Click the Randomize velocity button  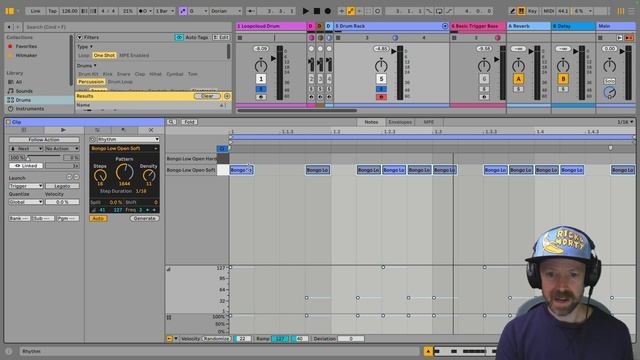(x=216, y=339)
